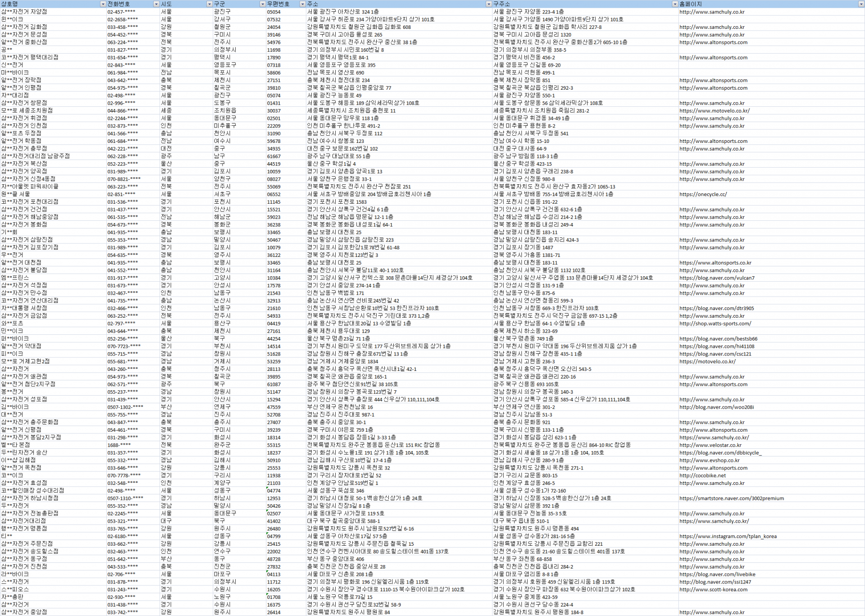This screenshot has height=616, width=865.
Task: Select the postal code cell 05054
Action: pyautogui.click(x=273, y=12)
